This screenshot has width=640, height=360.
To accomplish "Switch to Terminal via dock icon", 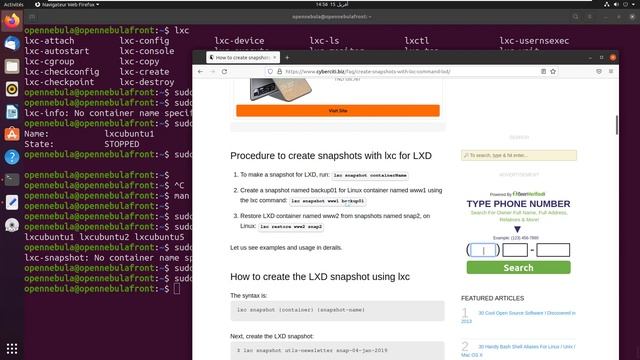I will 12,180.
